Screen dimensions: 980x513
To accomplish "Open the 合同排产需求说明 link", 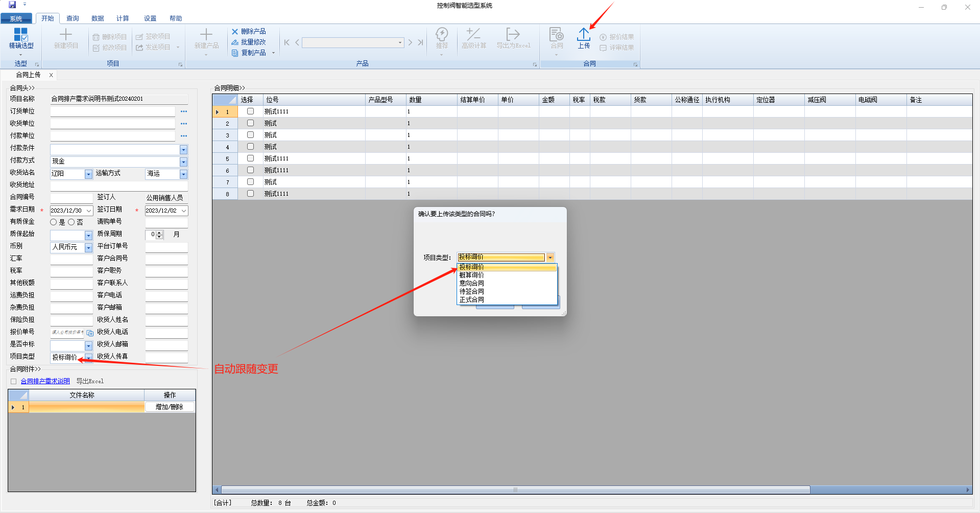I will (x=45, y=381).
